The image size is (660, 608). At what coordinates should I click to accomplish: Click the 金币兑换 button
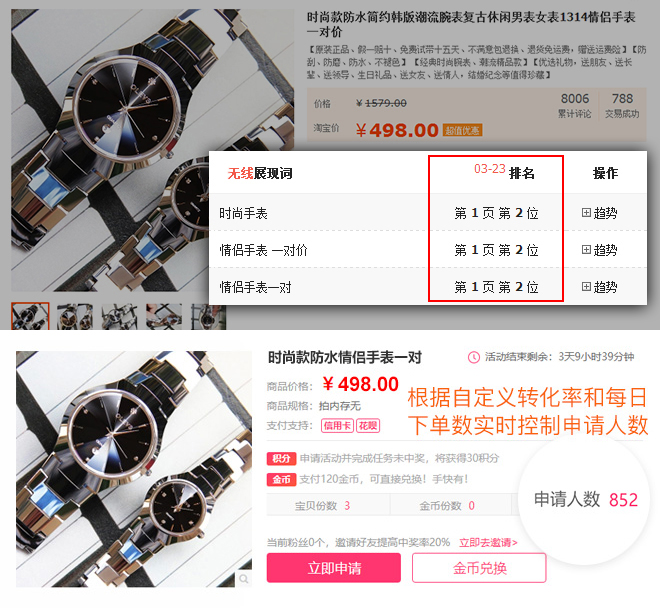[479, 568]
